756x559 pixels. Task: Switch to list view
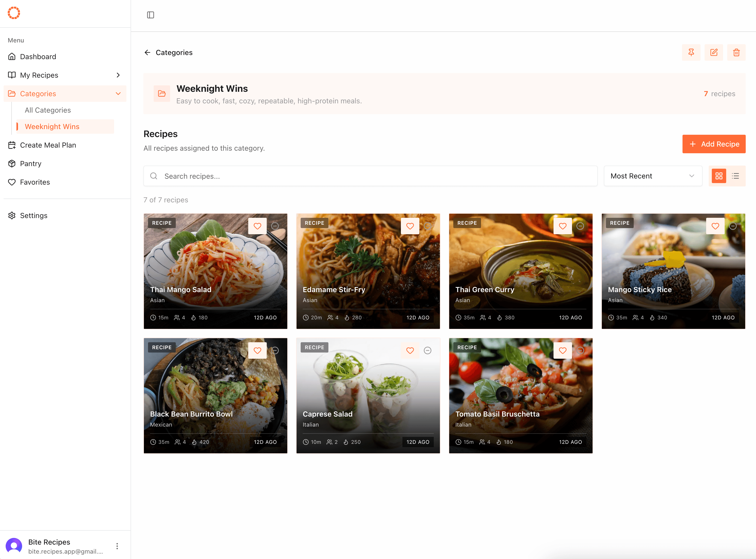735,176
